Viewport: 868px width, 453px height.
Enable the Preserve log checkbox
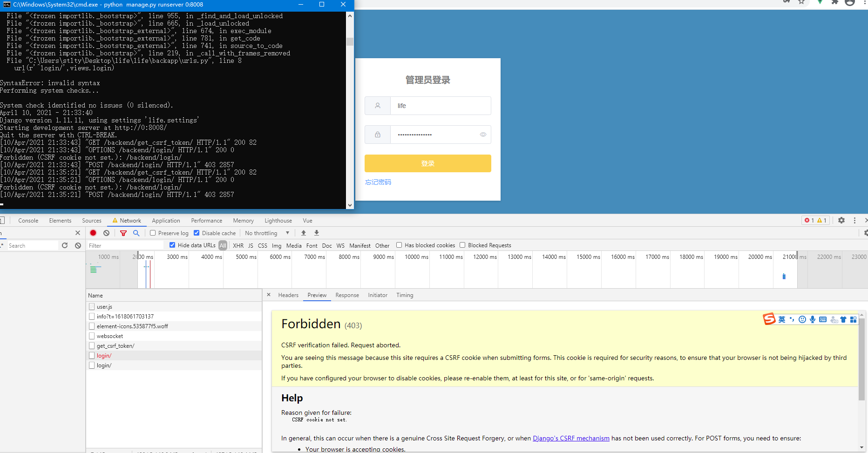pyautogui.click(x=153, y=233)
